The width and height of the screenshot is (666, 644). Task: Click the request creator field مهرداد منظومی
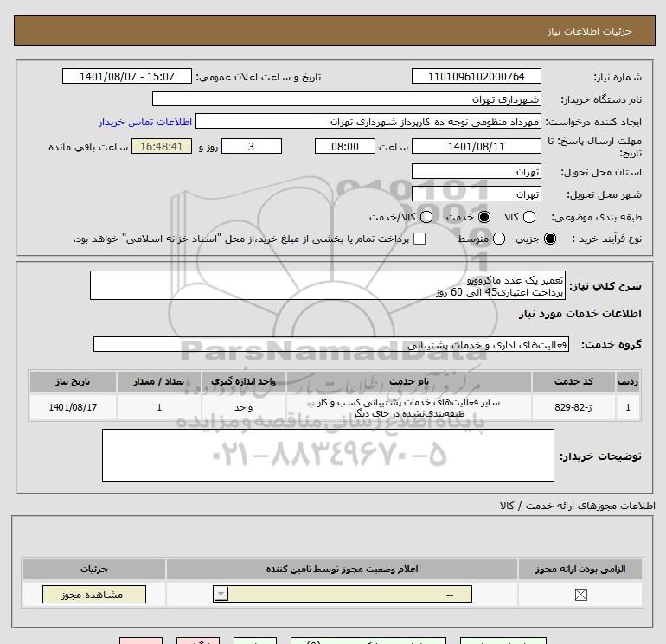tap(368, 121)
